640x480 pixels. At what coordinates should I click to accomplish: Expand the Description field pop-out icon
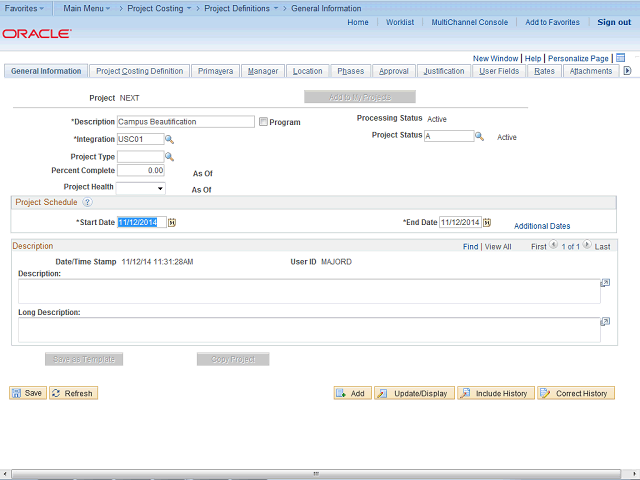(x=605, y=284)
